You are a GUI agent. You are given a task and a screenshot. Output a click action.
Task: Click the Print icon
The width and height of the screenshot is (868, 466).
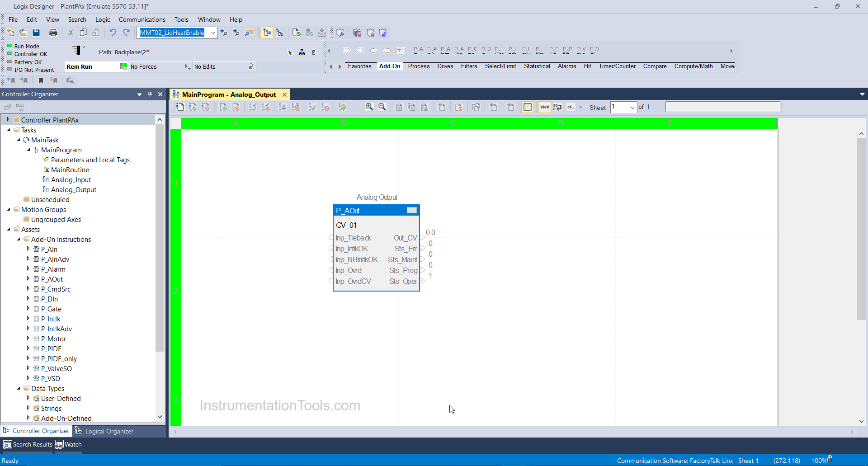(x=53, y=33)
